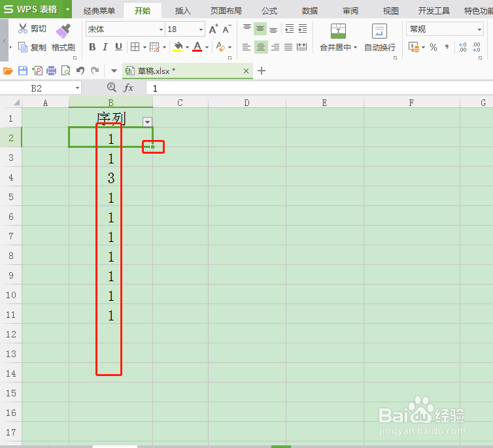Click the Cut scissors icon

pos(23,29)
